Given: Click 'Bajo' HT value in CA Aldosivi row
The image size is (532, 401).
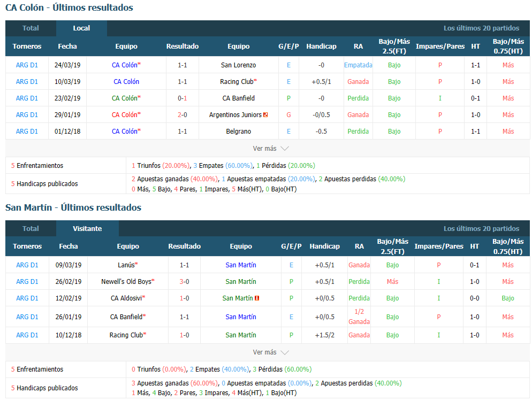Looking at the screenshot, I should [508, 298].
